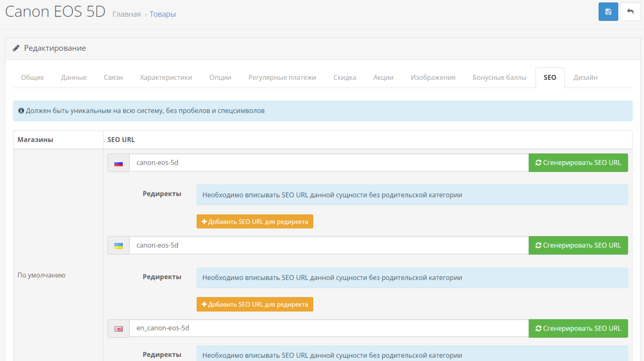Click the Ukrainian flag language icon

pyautogui.click(x=118, y=246)
